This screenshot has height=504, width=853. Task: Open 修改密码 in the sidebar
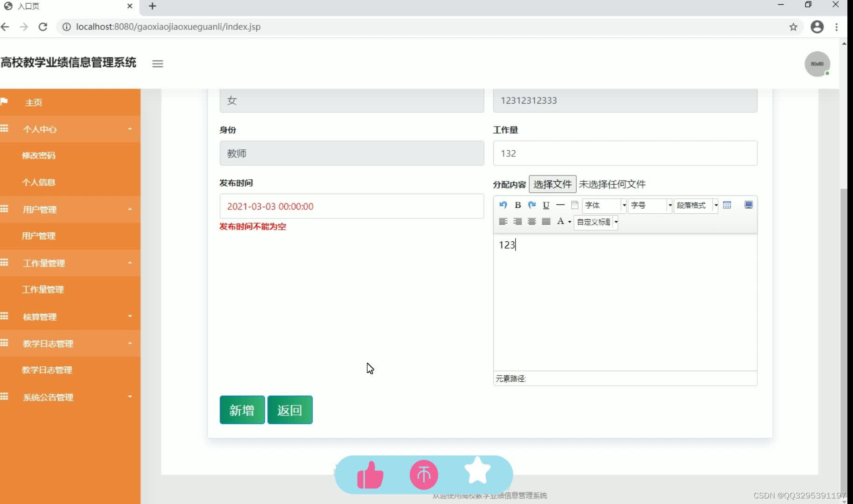pos(39,155)
